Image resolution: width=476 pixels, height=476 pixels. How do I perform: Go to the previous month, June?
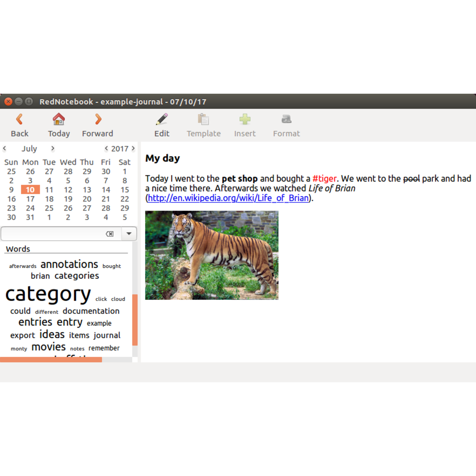click(4, 148)
